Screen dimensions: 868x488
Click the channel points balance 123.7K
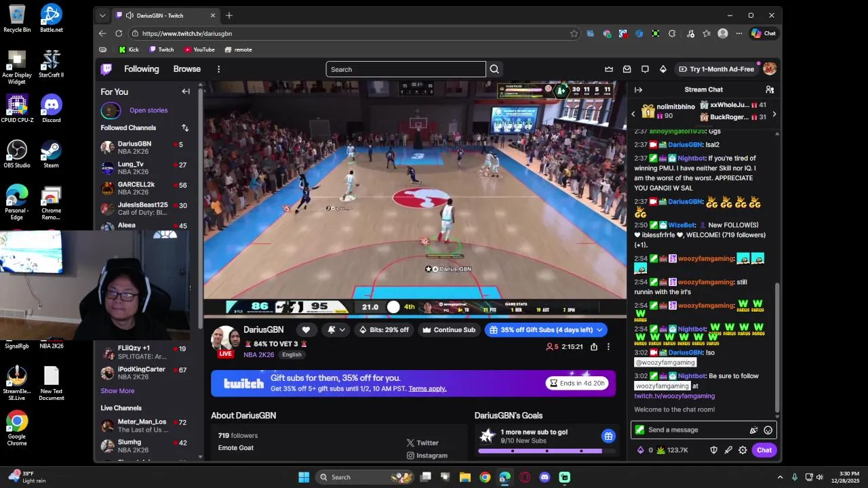[x=671, y=450]
